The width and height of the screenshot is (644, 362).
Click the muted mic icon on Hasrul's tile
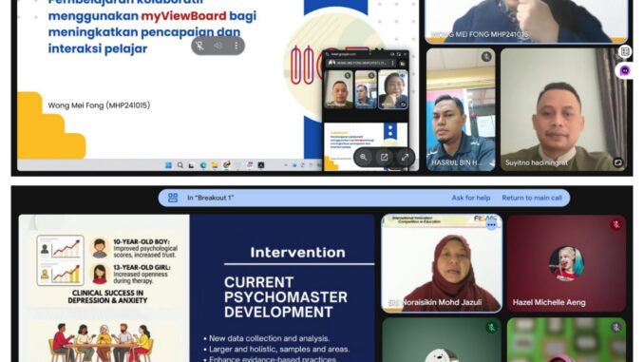(x=486, y=57)
